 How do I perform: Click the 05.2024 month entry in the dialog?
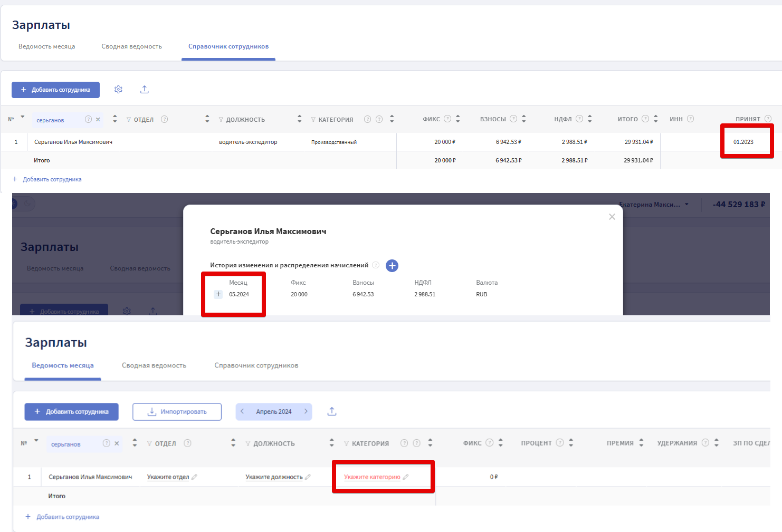pyautogui.click(x=239, y=294)
